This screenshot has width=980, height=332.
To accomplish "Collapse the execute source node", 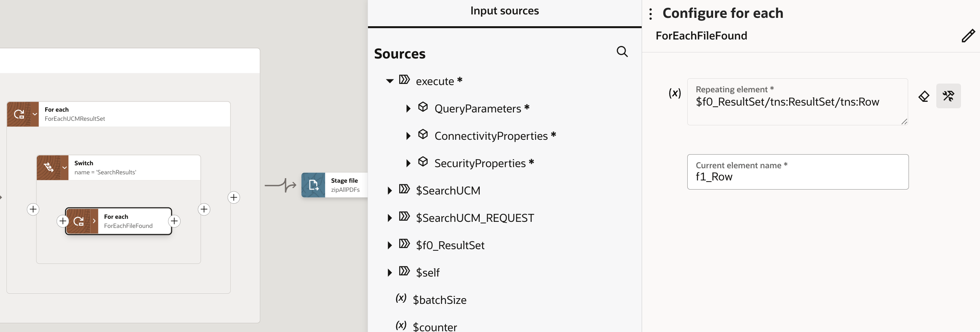I will [x=390, y=81].
